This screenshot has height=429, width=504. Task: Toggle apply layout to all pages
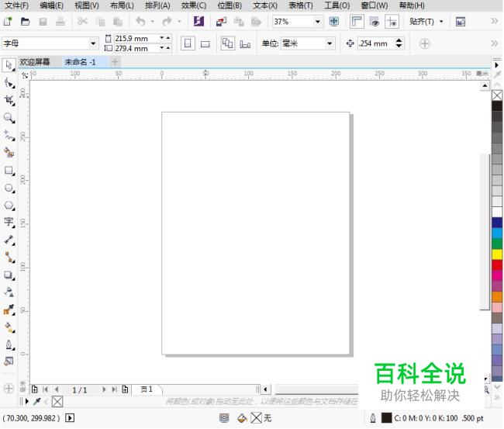[227, 43]
